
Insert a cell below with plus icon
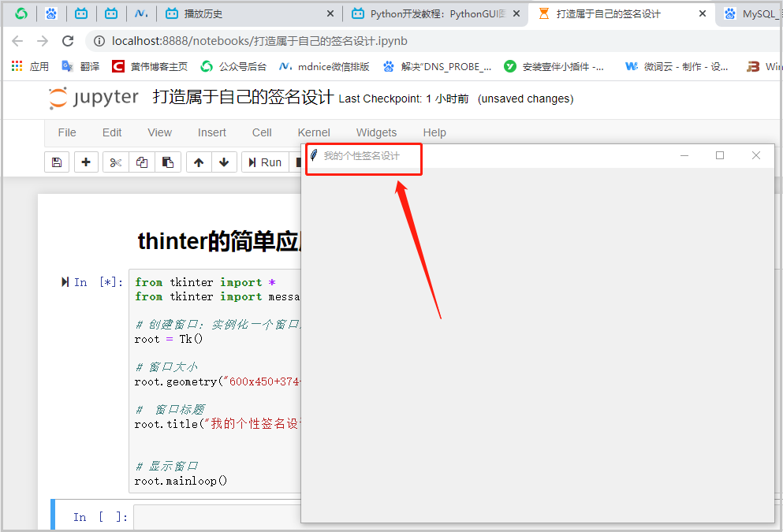click(86, 162)
